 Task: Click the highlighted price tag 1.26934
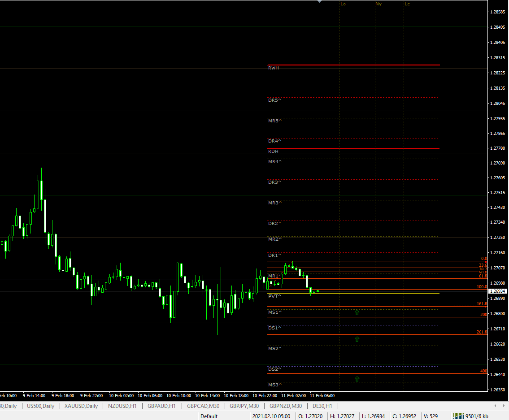(497, 290)
